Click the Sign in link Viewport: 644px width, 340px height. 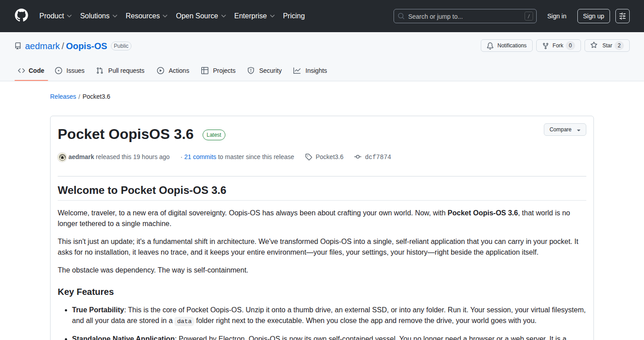coord(557,16)
